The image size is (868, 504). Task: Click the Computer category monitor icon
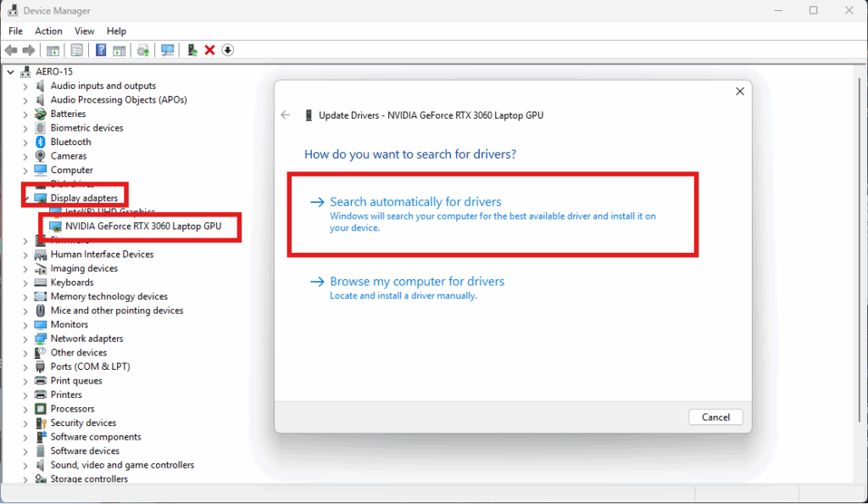[x=41, y=170]
